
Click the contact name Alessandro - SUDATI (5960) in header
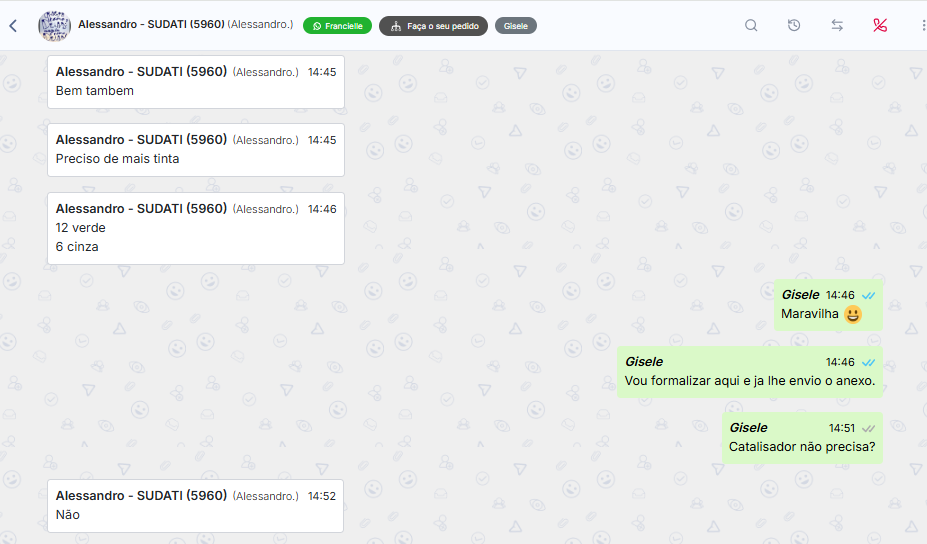pos(151,24)
